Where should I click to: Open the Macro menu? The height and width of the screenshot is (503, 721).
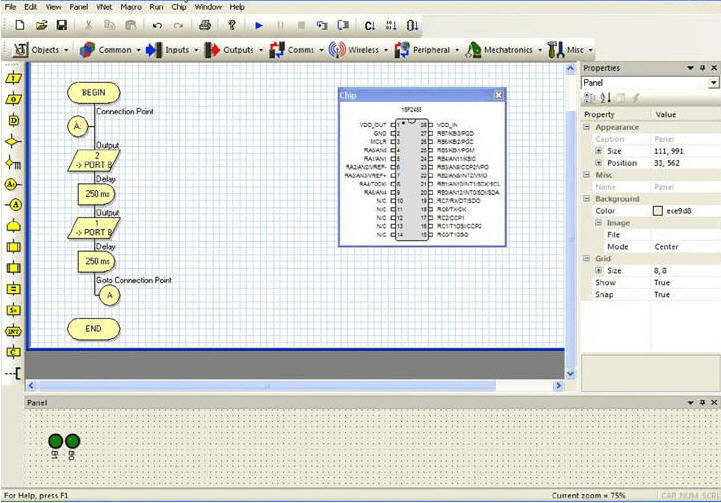point(131,6)
